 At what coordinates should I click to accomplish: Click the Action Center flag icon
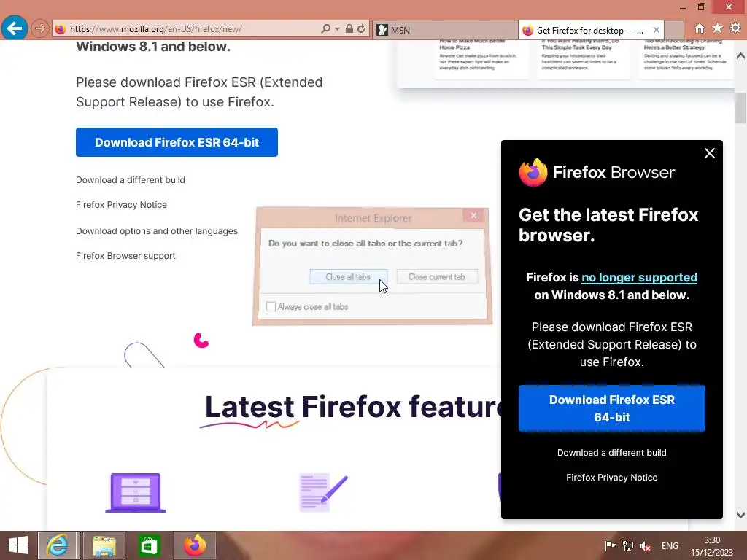(609, 546)
